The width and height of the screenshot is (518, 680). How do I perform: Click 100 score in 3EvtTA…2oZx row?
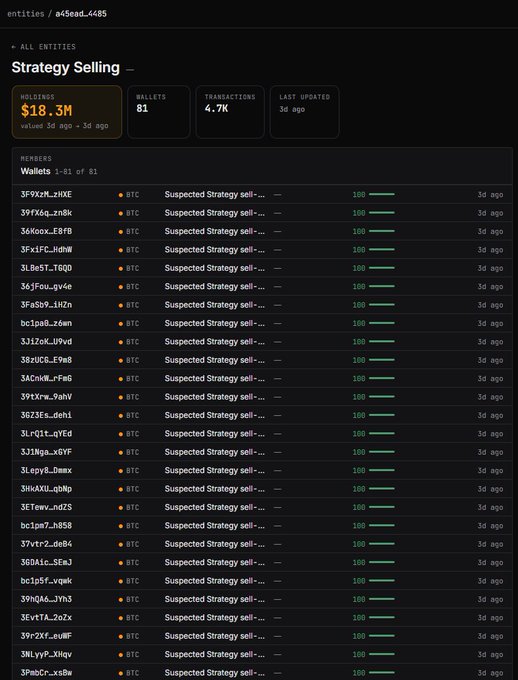359,618
